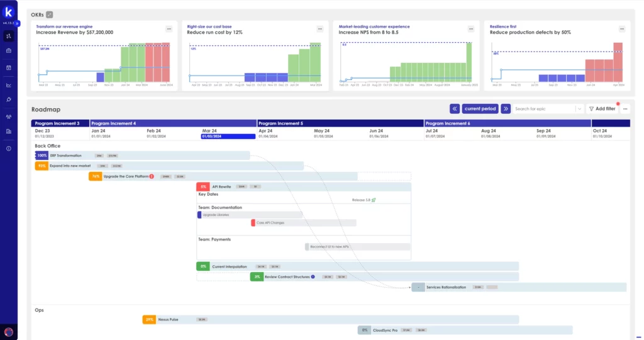Click the info circle icon in sidebar
Screen dimensions: 644x340
point(9,149)
